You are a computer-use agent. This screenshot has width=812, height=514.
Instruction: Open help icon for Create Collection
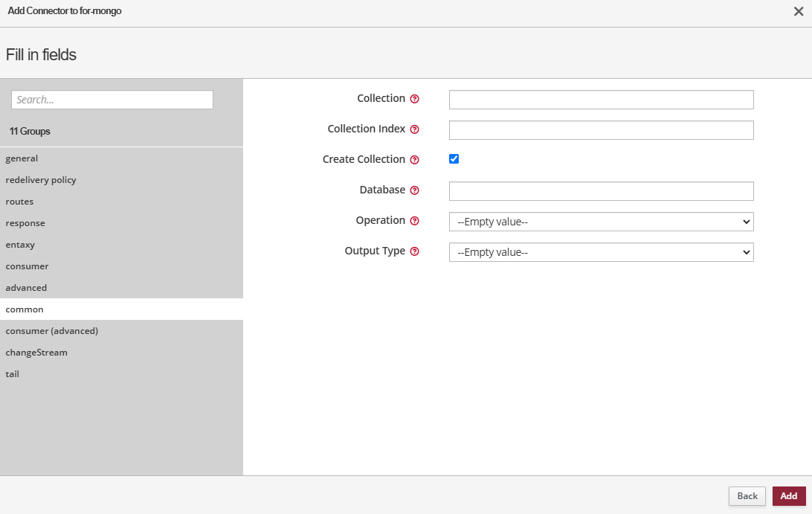tap(415, 160)
